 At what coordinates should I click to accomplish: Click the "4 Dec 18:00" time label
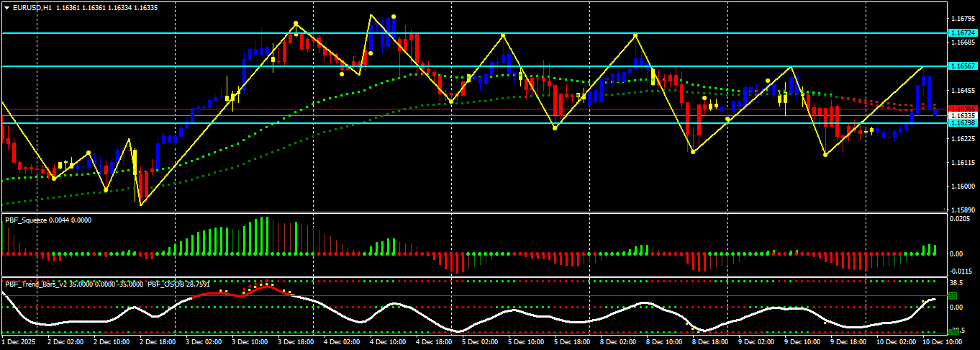[435, 344]
